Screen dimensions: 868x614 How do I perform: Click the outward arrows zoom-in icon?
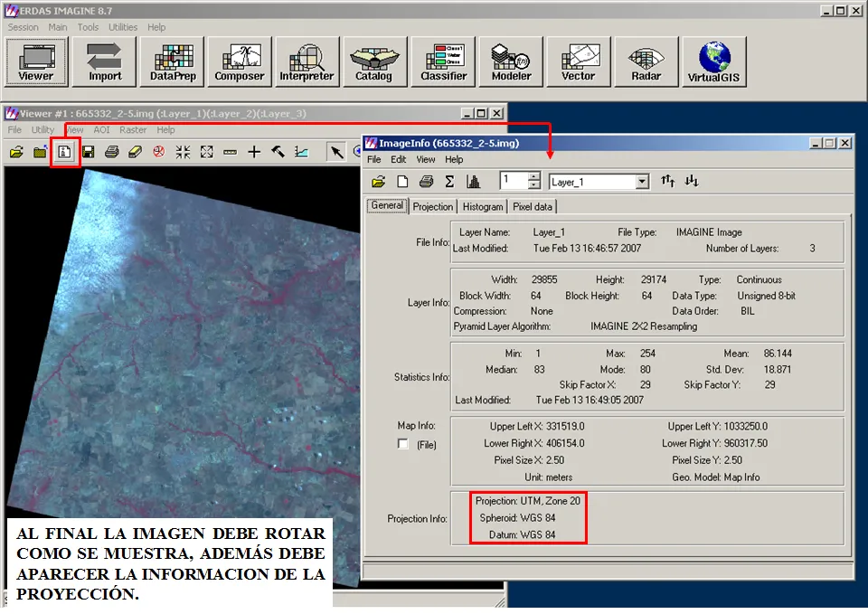point(206,152)
